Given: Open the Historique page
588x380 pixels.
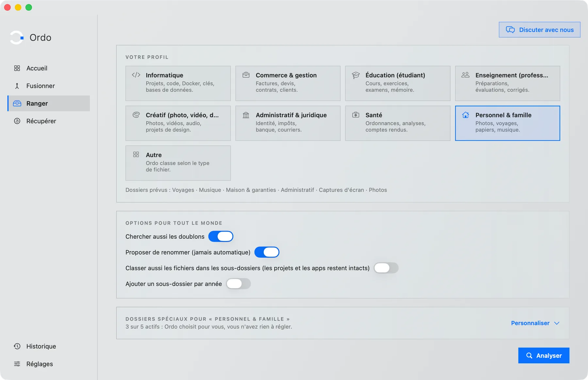Looking at the screenshot, I should pos(48,346).
